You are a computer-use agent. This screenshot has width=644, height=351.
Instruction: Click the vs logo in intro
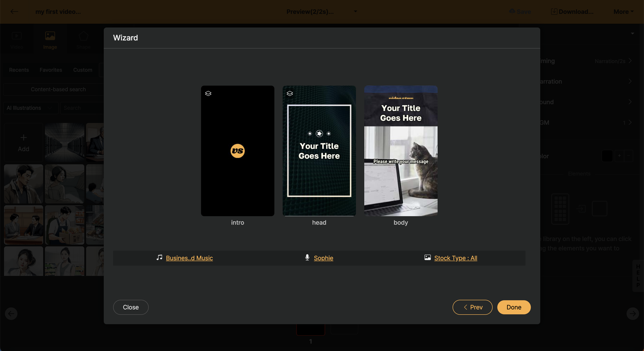point(237,151)
